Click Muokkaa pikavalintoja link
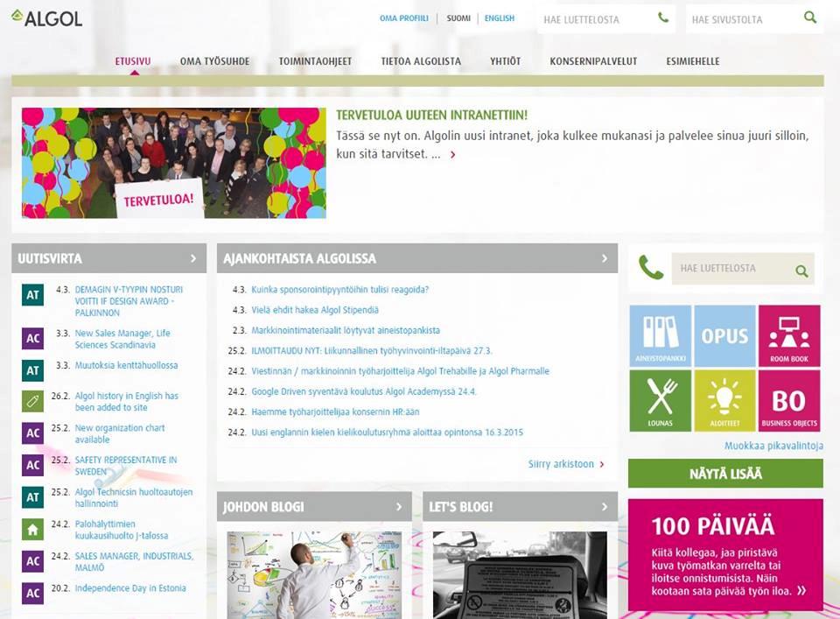The image size is (840, 619). [773, 446]
